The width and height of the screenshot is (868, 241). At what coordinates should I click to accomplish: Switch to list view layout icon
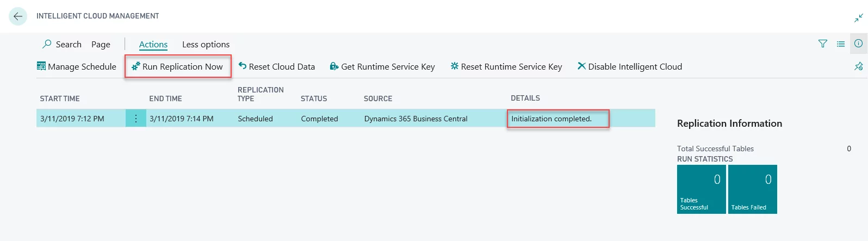pyautogui.click(x=841, y=44)
